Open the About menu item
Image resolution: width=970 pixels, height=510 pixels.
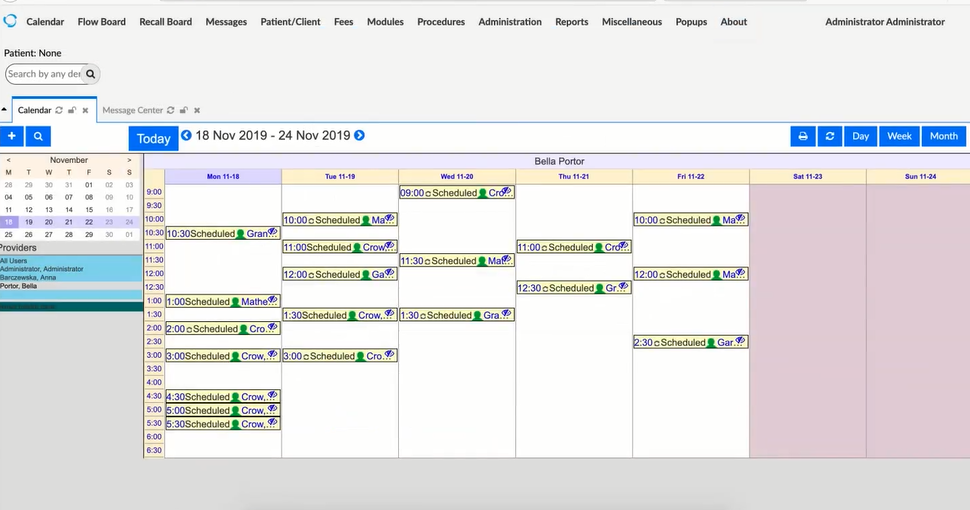pos(734,22)
